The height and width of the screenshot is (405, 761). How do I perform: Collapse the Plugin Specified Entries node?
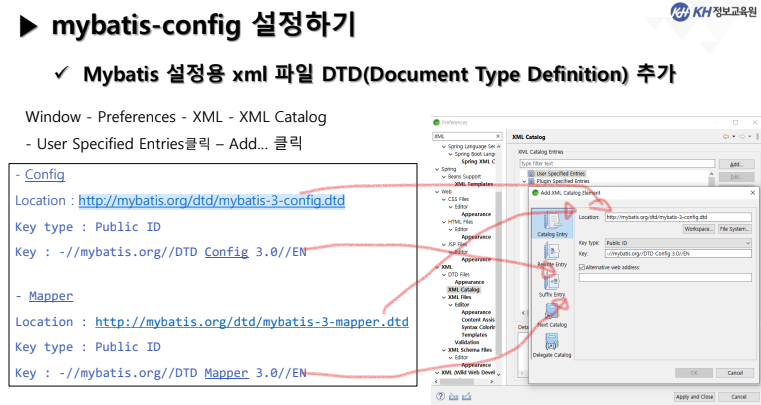[524, 181]
